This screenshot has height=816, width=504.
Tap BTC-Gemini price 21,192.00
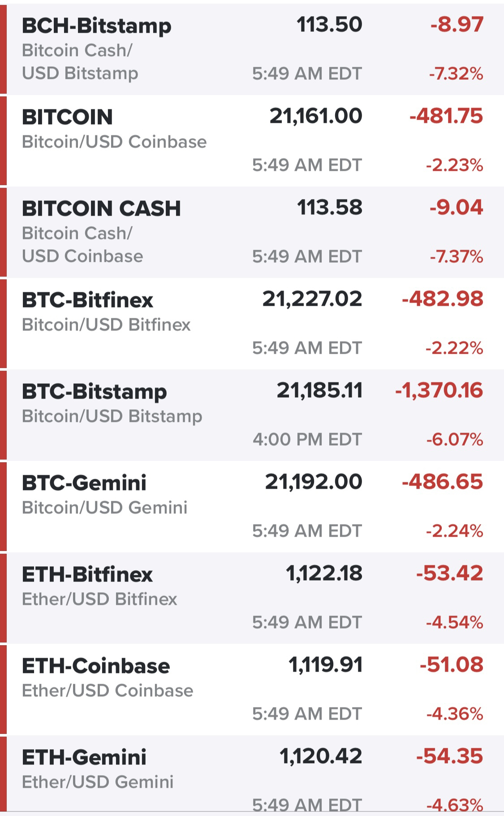(x=314, y=482)
